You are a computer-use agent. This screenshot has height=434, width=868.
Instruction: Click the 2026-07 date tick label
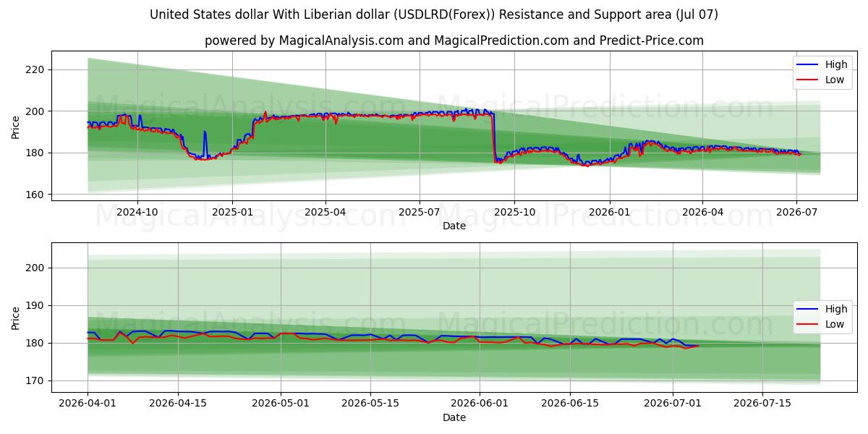coord(796,213)
